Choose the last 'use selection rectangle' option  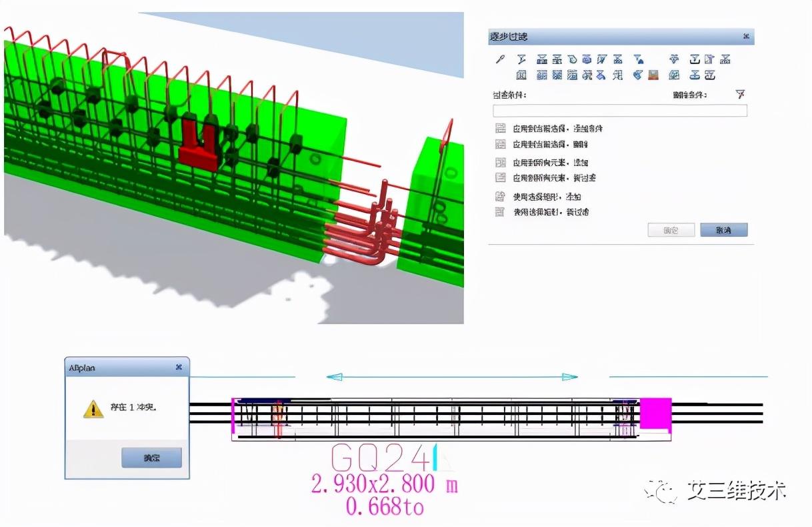click(542, 212)
